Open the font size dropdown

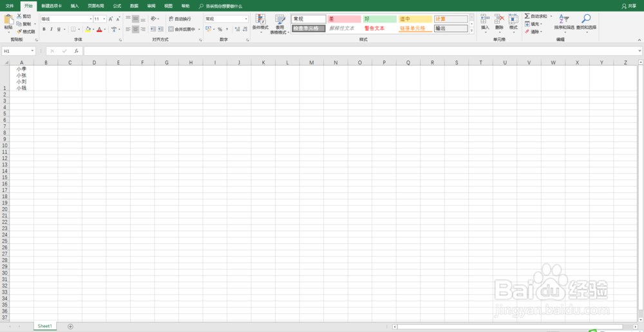(104, 19)
